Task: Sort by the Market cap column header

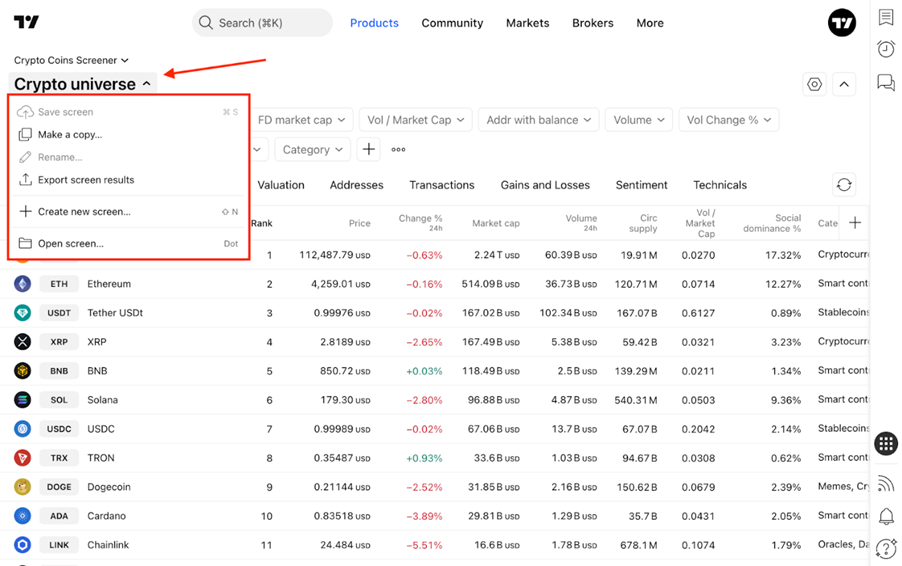Action: click(496, 223)
